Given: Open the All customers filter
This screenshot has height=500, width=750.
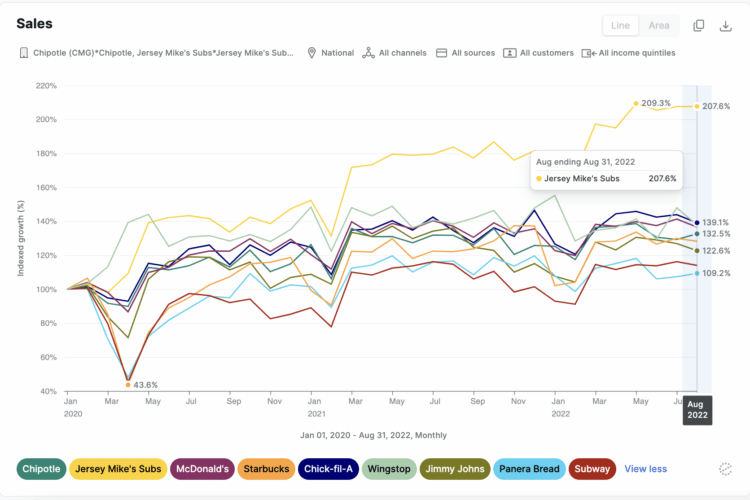Looking at the screenshot, I should 538,53.
